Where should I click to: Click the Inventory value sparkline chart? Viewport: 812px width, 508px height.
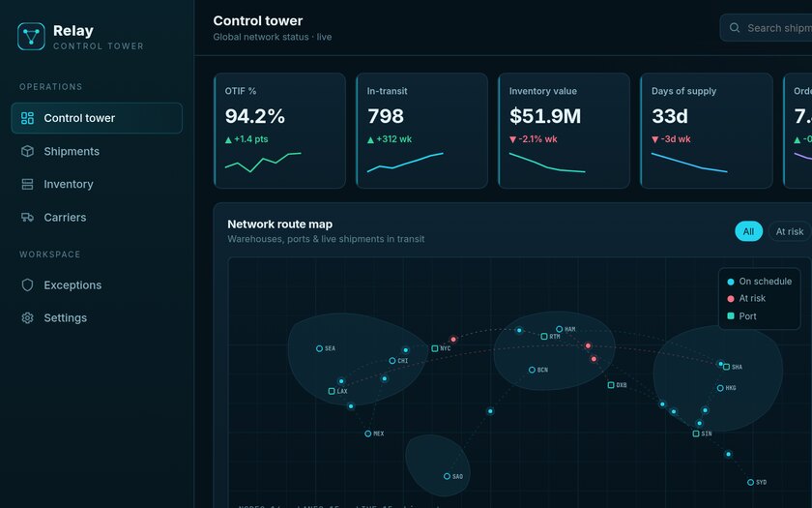click(x=547, y=163)
